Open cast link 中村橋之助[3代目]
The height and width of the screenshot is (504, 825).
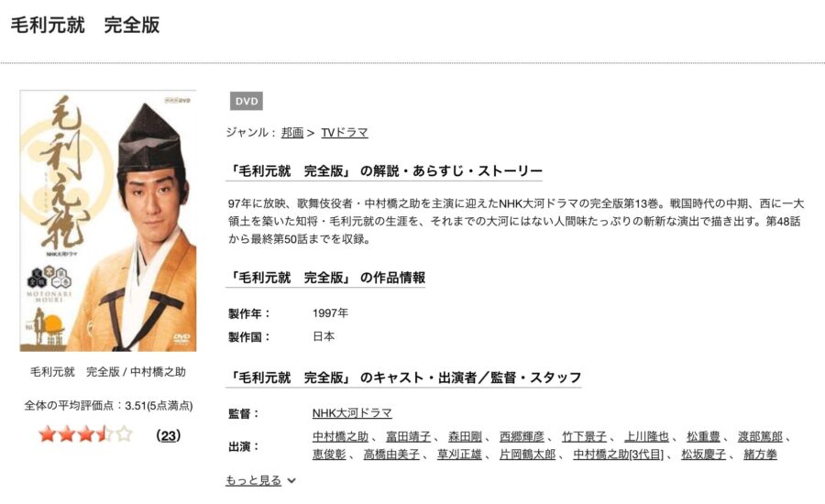click(x=618, y=454)
